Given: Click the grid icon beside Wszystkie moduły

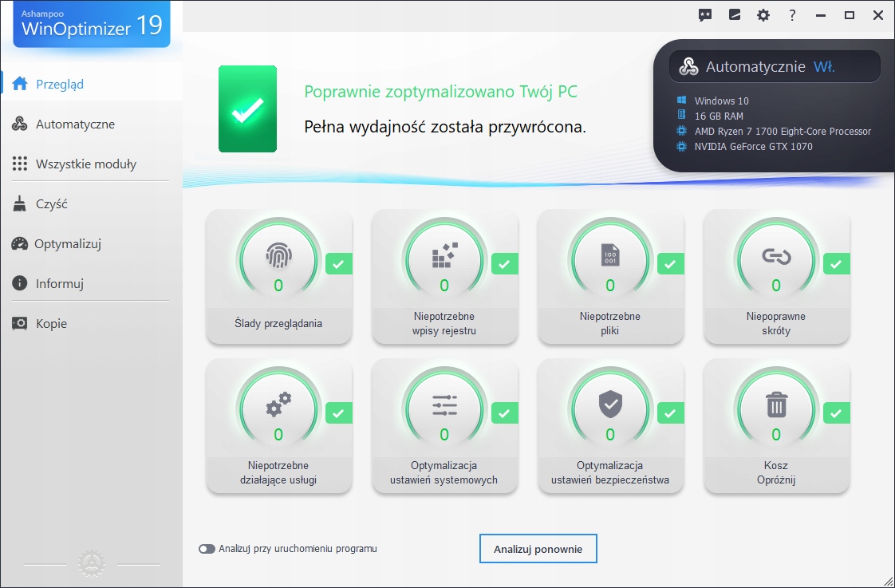Looking at the screenshot, I should pos(19,164).
